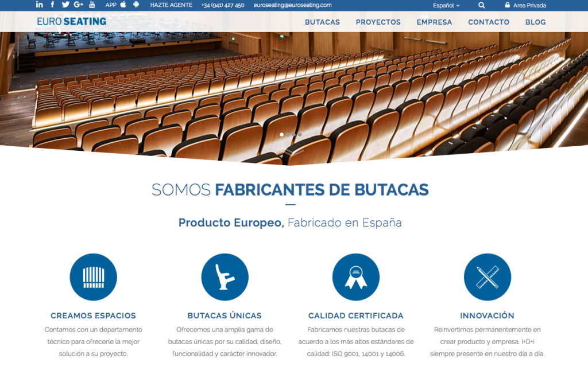The image size is (588, 382).
Task: Click the Innovación pencil and ruler icon
Action: 487,276
